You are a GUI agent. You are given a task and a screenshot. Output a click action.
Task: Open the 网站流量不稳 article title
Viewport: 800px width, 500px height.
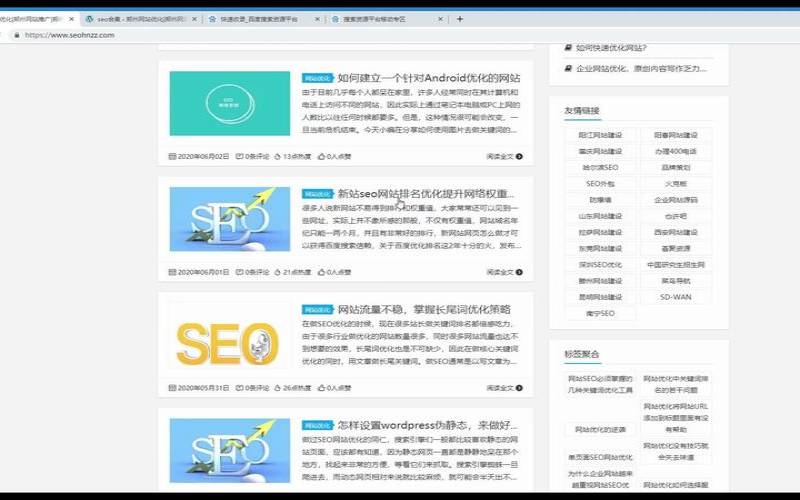coord(424,309)
